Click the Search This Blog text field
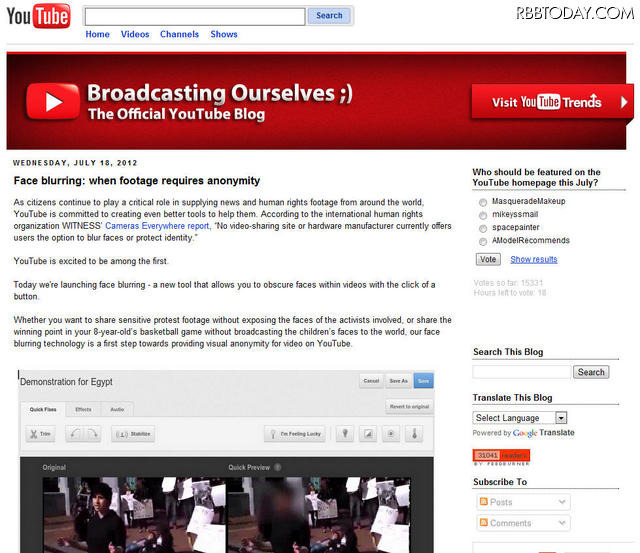Screen dimensions: 640x553 (x=521, y=372)
